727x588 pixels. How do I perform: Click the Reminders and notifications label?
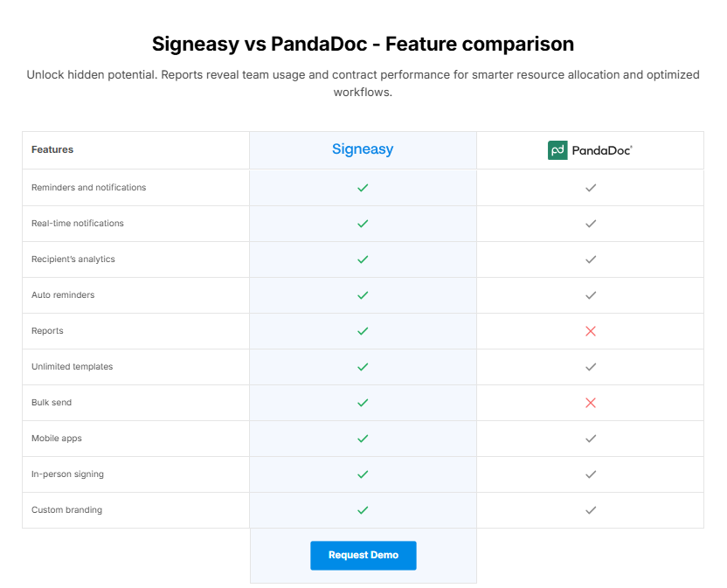90,187
